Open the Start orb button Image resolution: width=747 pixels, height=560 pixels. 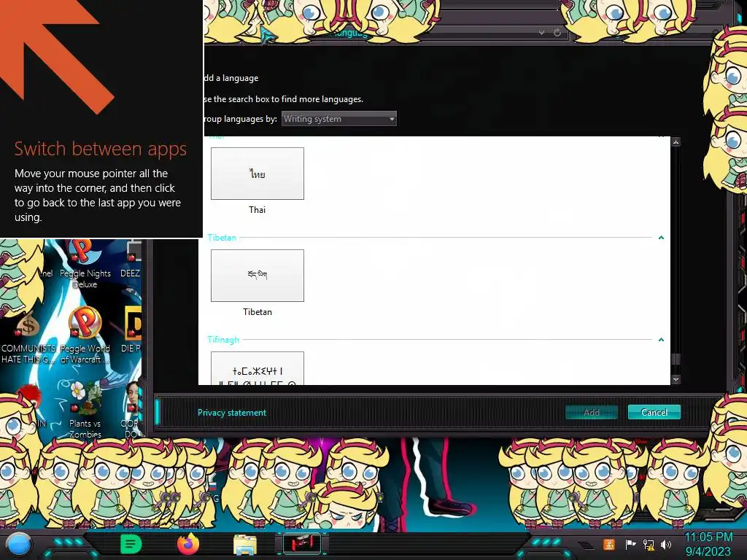coord(18,545)
